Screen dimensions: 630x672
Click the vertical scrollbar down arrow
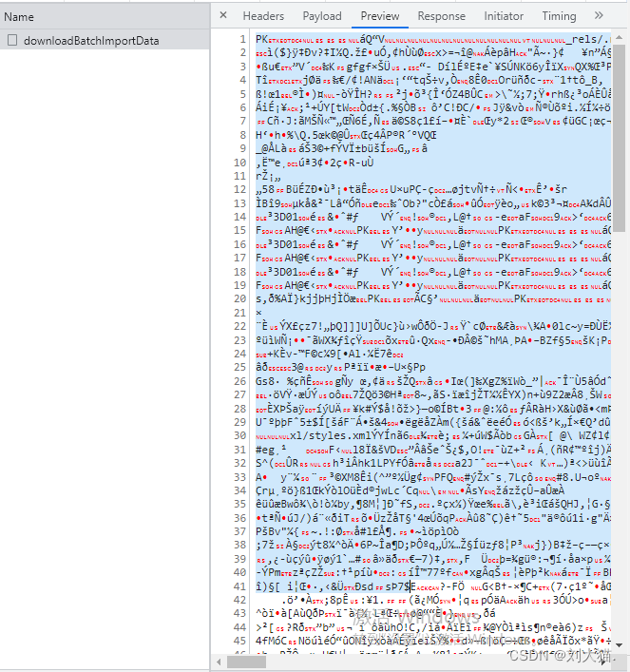click(x=619, y=645)
